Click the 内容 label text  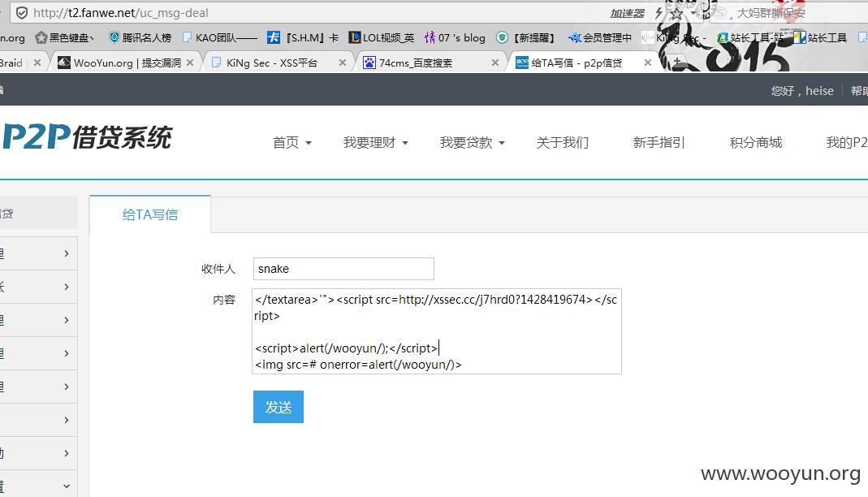pos(224,300)
